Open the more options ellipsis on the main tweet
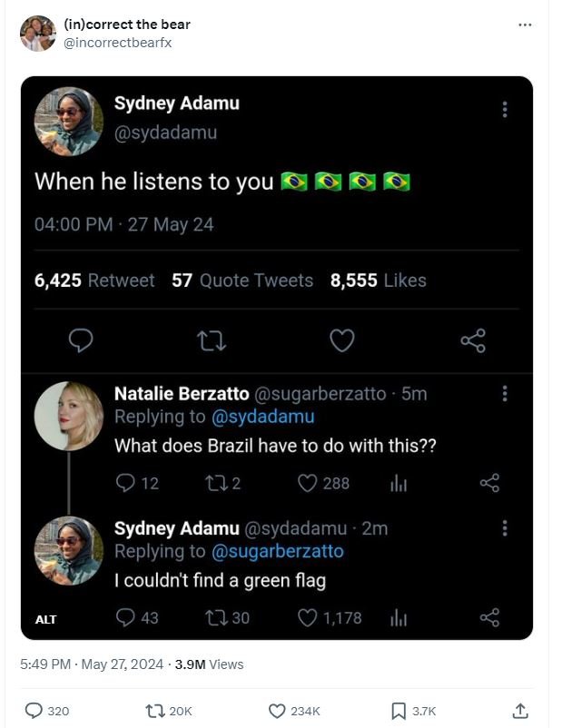Screen dimensions: 562x728 tap(524, 26)
